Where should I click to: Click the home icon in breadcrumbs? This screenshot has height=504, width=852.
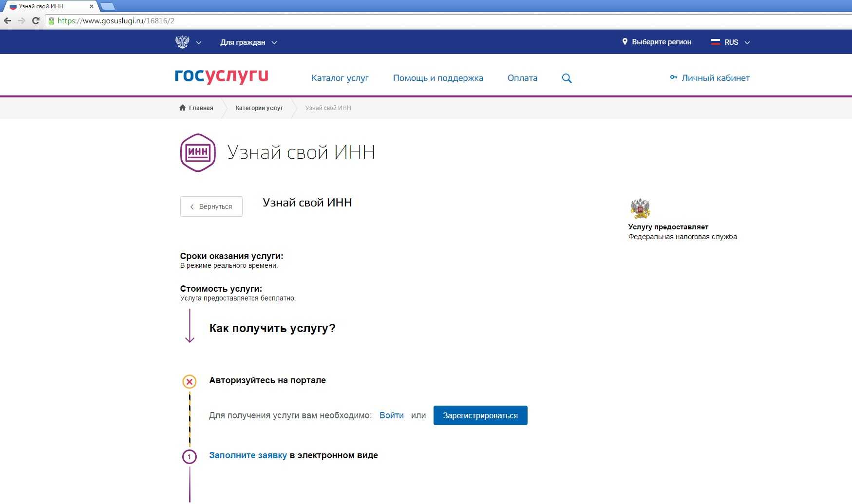pos(183,108)
